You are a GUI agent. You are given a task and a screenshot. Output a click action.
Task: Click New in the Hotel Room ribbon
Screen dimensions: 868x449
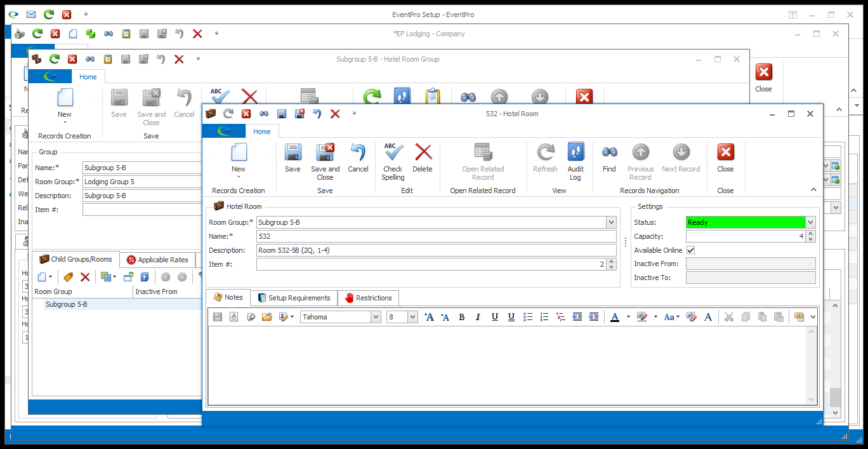(x=238, y=157)
